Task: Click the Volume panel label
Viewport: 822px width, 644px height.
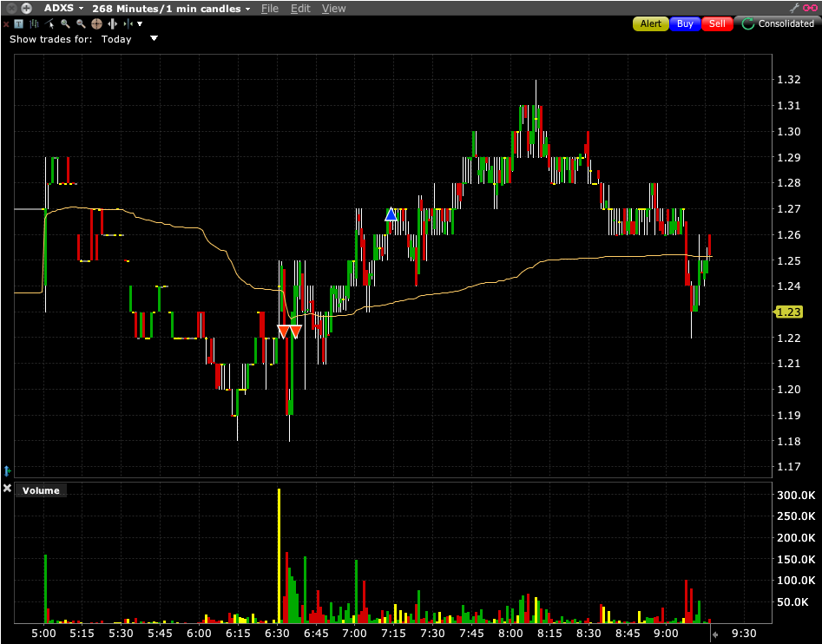Action: pos(41,490)
